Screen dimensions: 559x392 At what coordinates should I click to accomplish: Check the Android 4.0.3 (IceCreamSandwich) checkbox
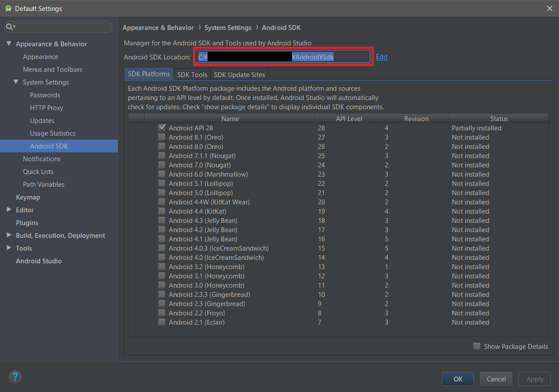(162, 248)
